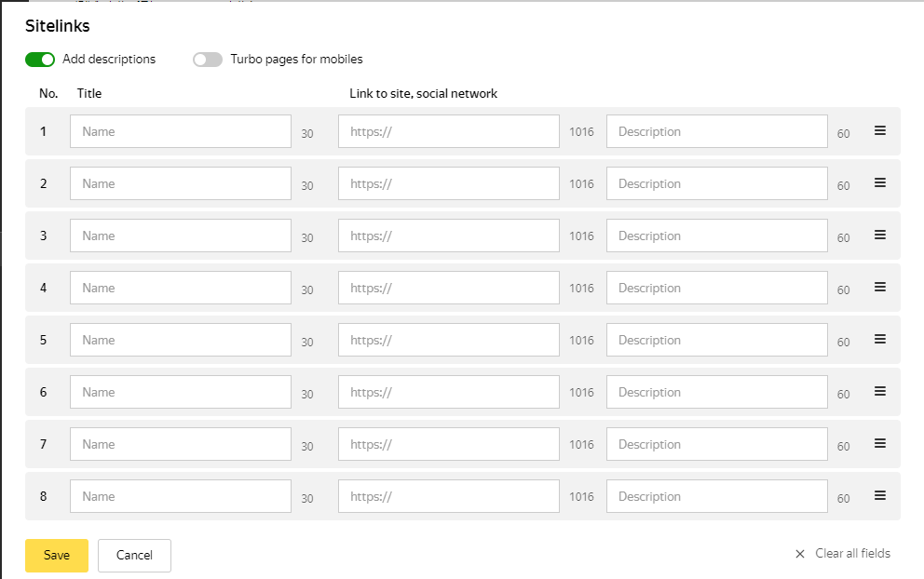
Task: Click the drag handle icon for sitelink 1
Action: click(x=879, y=131)
